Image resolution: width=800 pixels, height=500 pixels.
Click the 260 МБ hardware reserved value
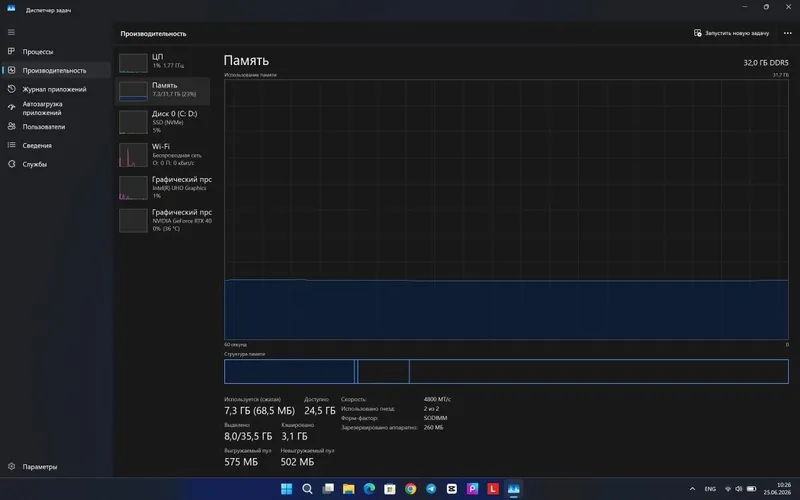coord(433,427)
